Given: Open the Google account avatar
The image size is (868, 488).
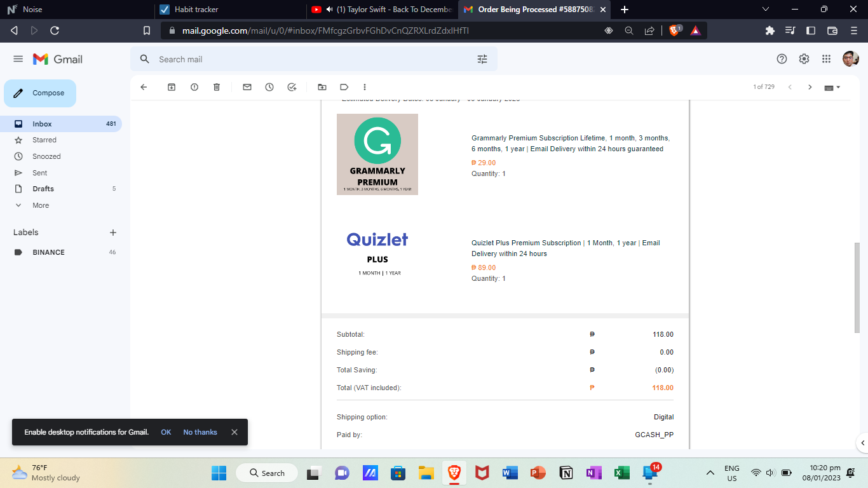Looking at the screenshot, I should [x=850, y=59].
